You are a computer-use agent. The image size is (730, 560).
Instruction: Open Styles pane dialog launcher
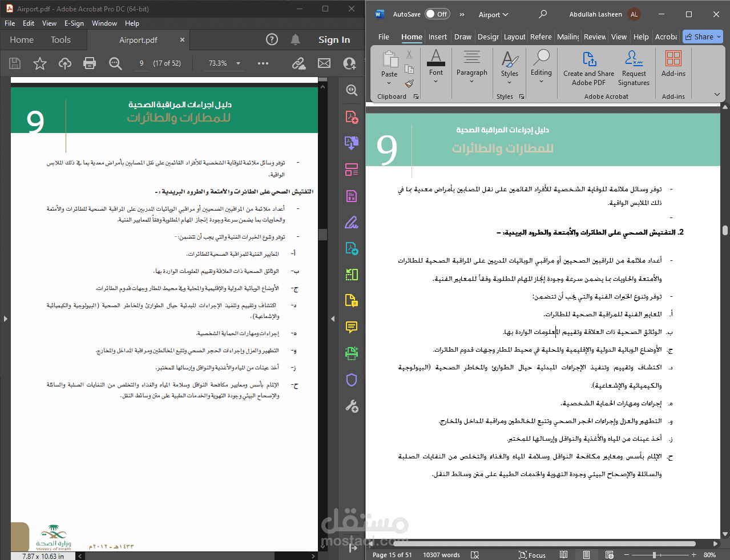pyautogui.click(x=522, y=96)
